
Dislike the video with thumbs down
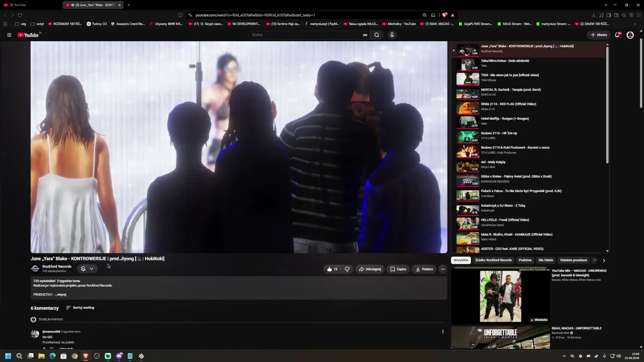coord(347,269)
